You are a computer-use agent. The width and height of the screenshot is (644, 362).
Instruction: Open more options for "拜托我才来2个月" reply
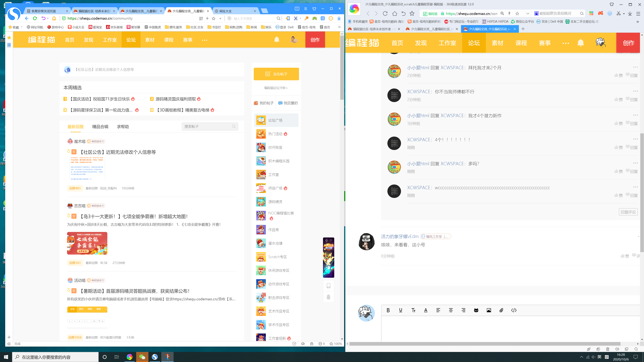tap(635, 67)
